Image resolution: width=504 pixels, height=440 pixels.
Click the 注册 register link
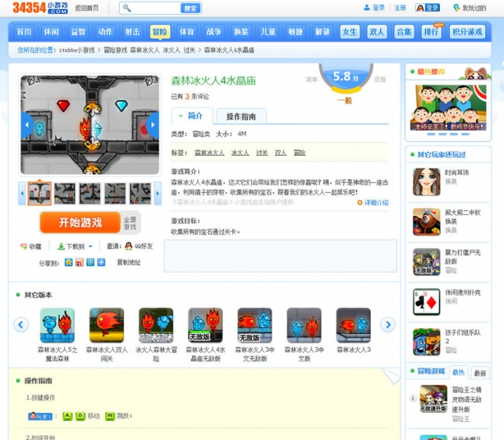pyautogui.click(x=400, y=8)
